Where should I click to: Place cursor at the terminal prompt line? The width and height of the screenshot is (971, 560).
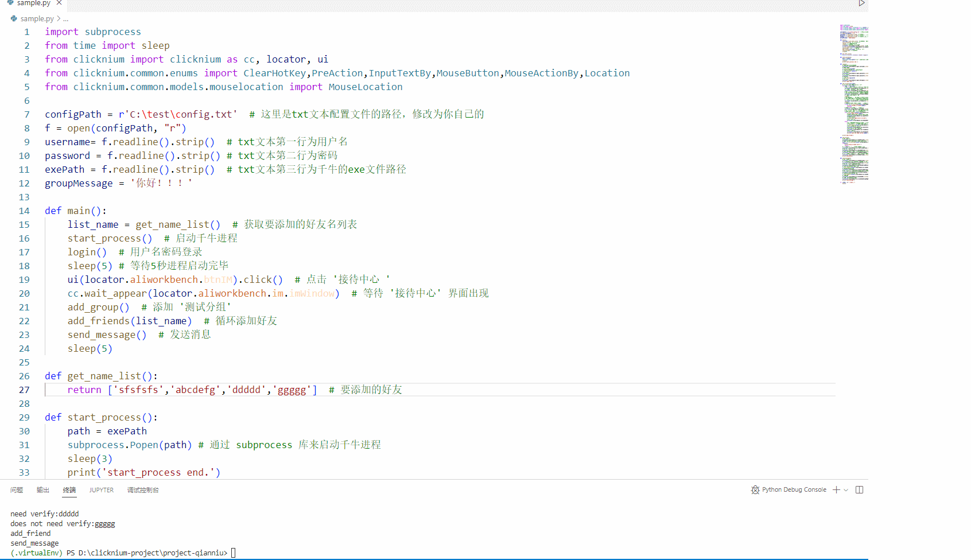232,553
